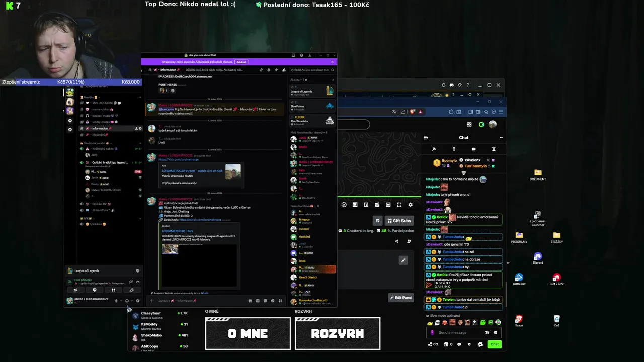Select FunTom in Discord member list

pyautogui.click(x=312, y=229)
